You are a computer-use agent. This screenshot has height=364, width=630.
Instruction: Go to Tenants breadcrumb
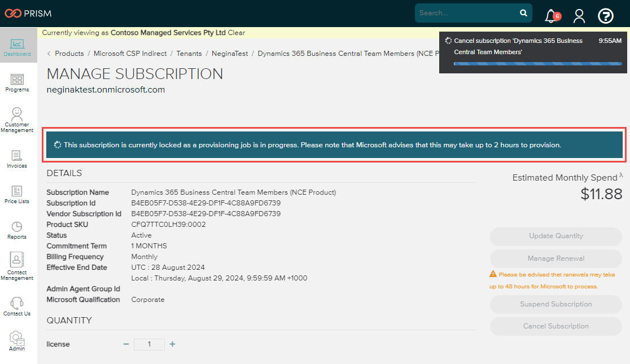(189, 54)
